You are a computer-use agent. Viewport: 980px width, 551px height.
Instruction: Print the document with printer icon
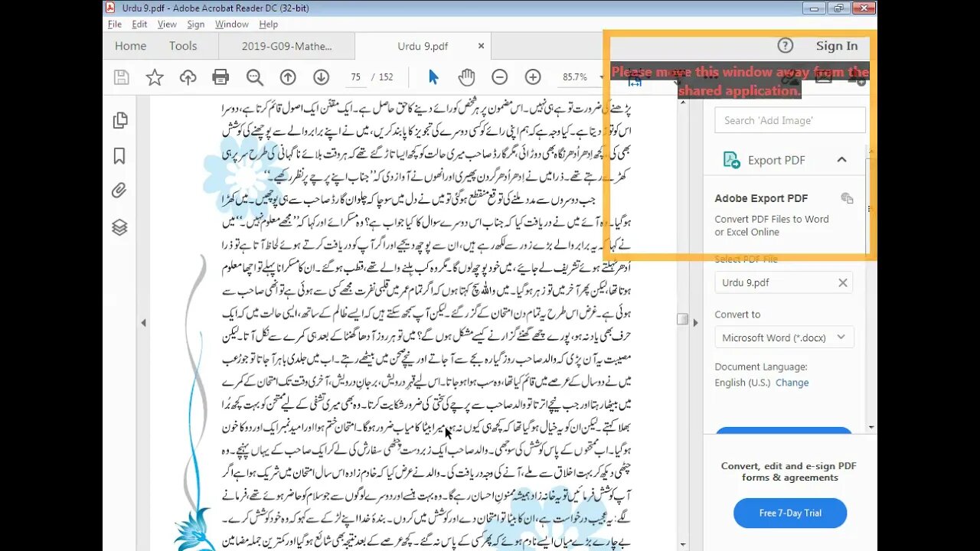pyautogui.click(x=220, y=77)
